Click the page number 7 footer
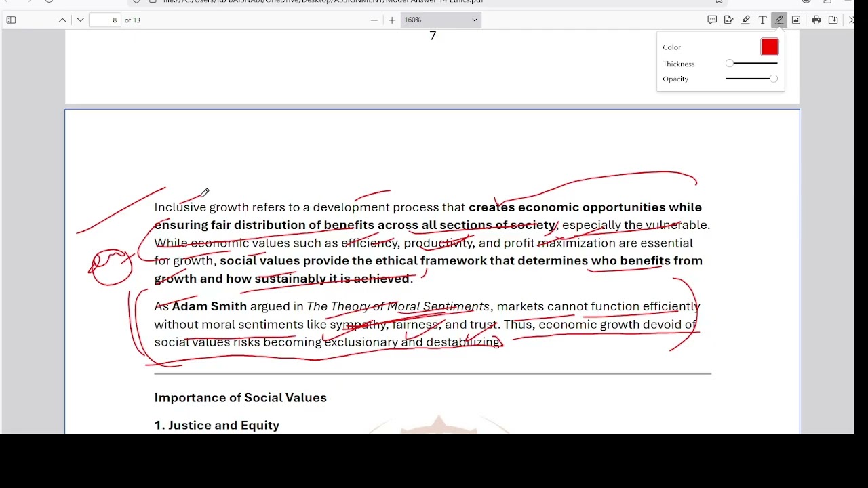 433,36
